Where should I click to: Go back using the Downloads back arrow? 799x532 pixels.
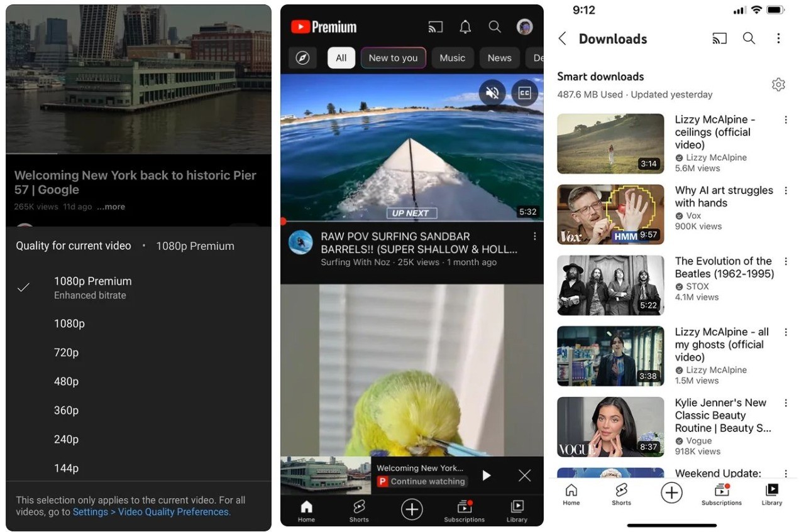563,39
